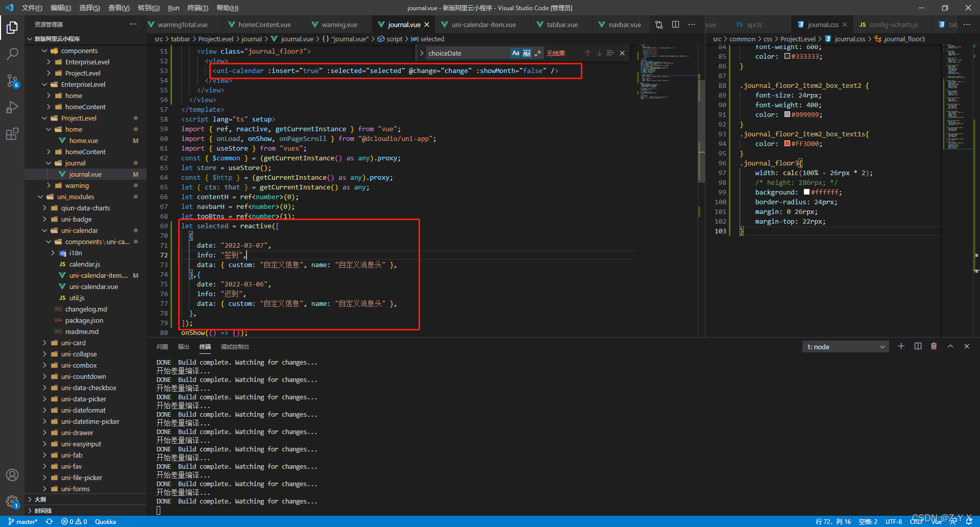
Task: Switch to the 调试控制台 panel tab
Action: click(x=235, y=347)
